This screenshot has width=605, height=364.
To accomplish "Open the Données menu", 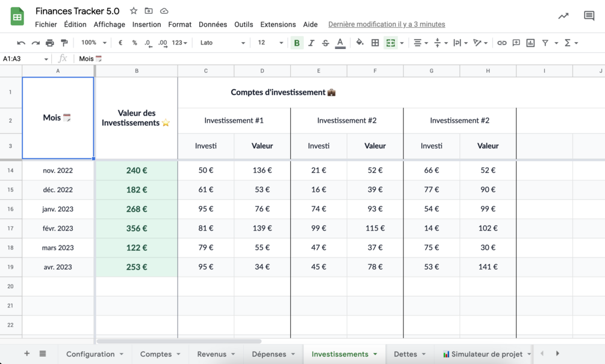I will pyautogui.click(x=213, y=24).
